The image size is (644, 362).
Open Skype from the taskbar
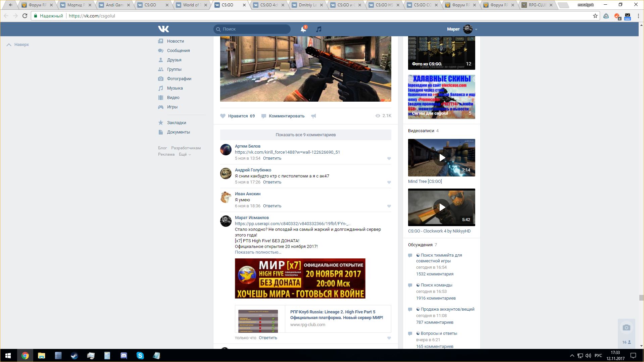point(140,356)
